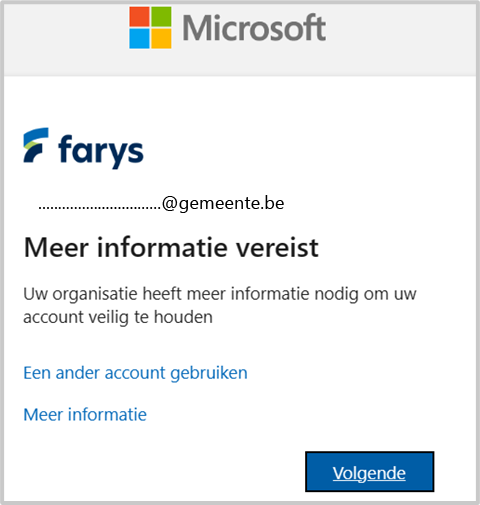480x505 pixels.
Task: Click the Microsoft four-square logo icon
Action: pos(150,28)
